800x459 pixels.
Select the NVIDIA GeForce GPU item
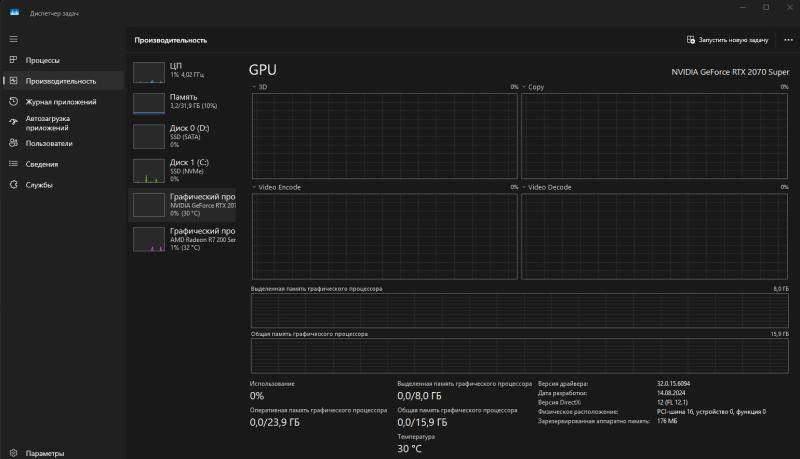click(x=182, y=205)
